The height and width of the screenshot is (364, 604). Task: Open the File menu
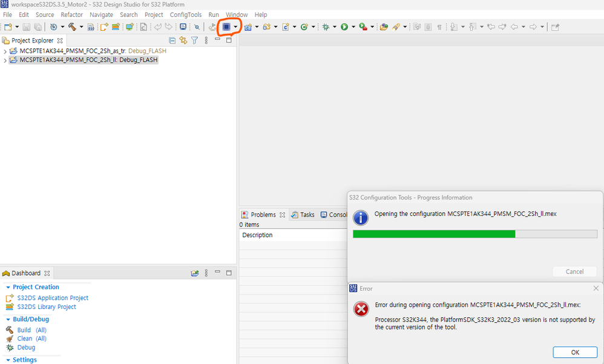(x=7, y=15)
